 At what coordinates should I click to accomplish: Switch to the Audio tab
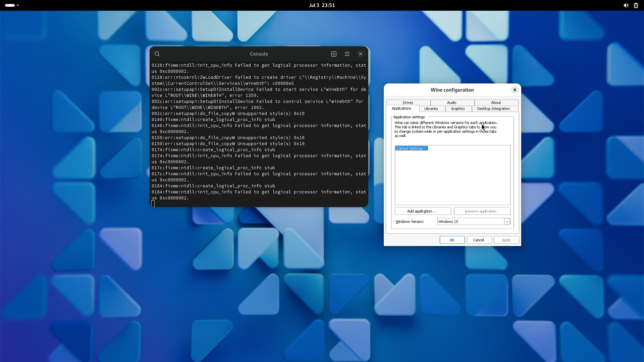click(452, 103)
